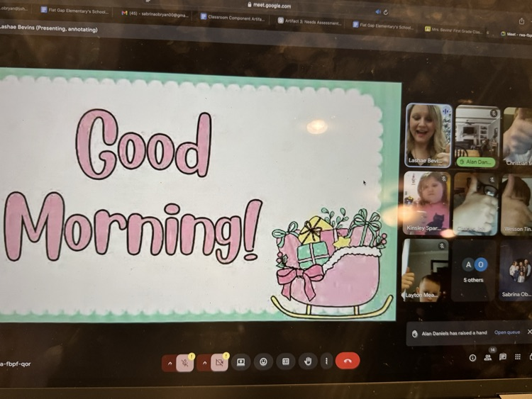Turn on the camera
532x399 pixels.
(219, 363)
